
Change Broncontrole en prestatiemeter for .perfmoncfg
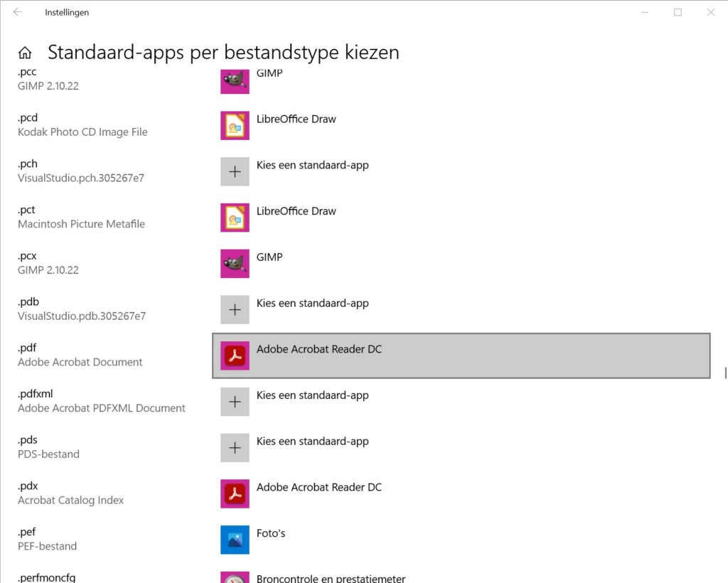tap(331, 578)
